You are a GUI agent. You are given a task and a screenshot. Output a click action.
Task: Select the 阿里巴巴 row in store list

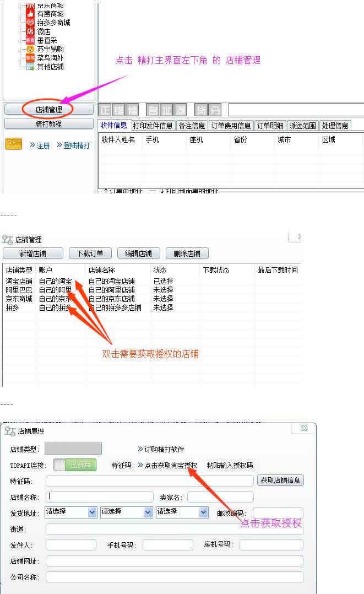point(19,290)
